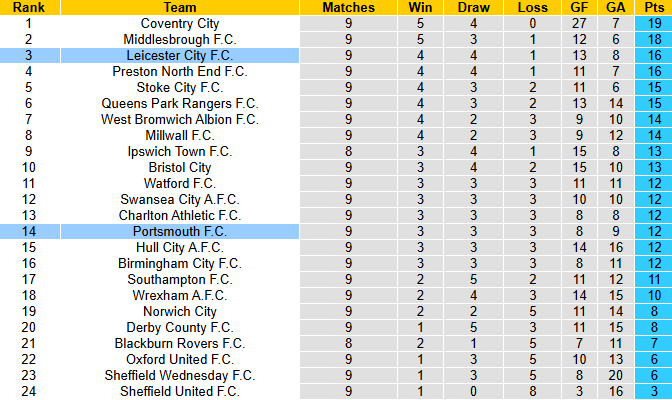Click the Coventry City team name
This screenshot has width=672, height=400.
180,23
